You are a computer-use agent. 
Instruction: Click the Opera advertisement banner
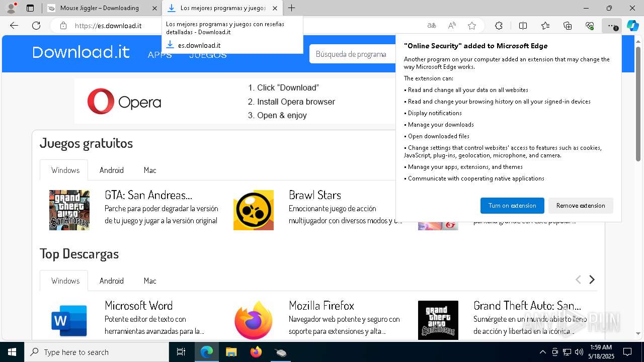tap(235, 101)
